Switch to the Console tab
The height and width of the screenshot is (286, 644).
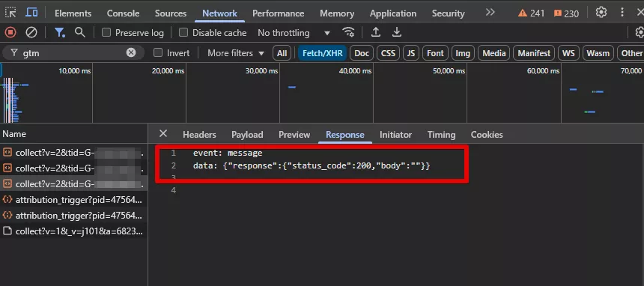(x=124, y=13)
